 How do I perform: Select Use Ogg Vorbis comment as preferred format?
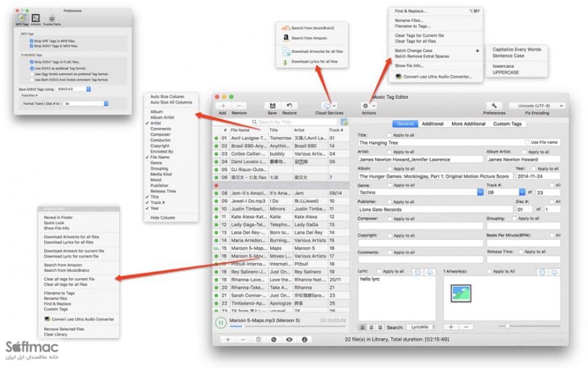(x=32, y=74)
